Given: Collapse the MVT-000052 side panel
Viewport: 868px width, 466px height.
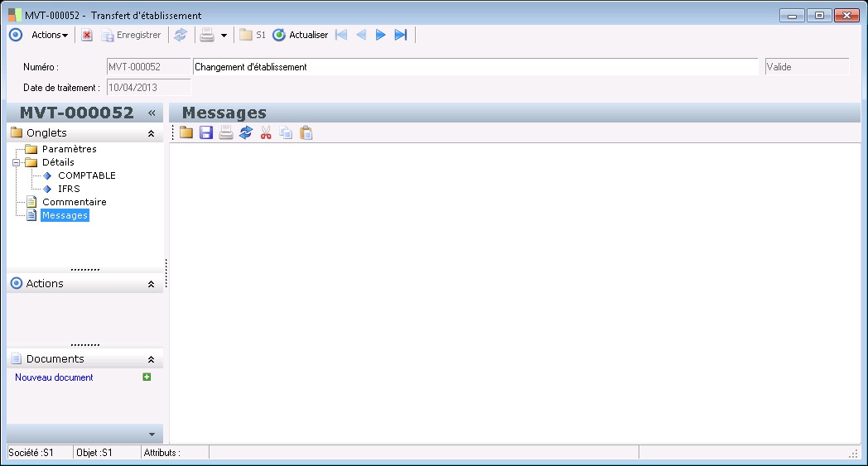Looking at the screenshot, I should point(152,113).
